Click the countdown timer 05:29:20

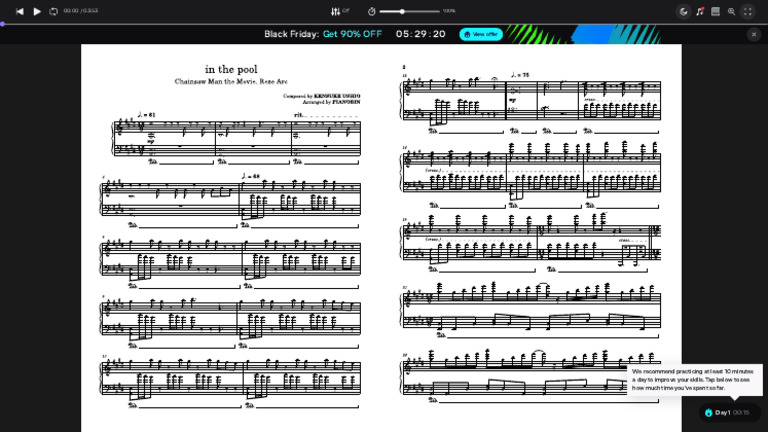click(x=421, y=34)
